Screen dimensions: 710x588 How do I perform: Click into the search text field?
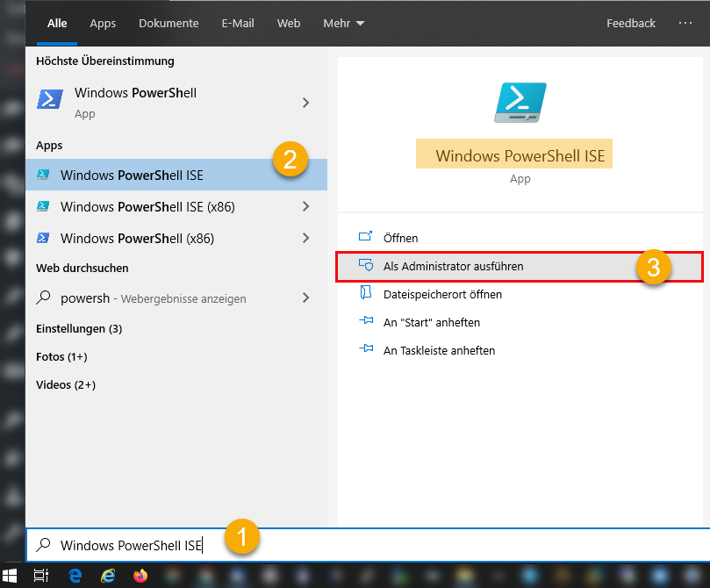(x=368, y=545)
